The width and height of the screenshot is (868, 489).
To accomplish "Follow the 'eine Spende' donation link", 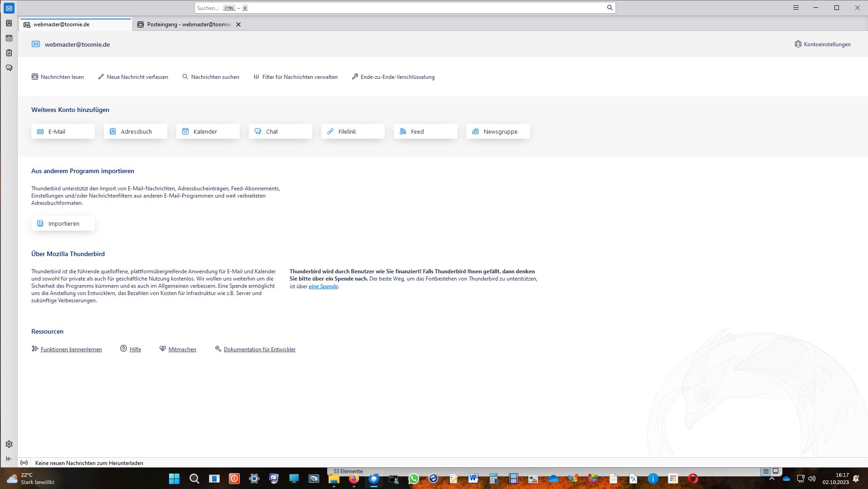I will pos(323,286).
